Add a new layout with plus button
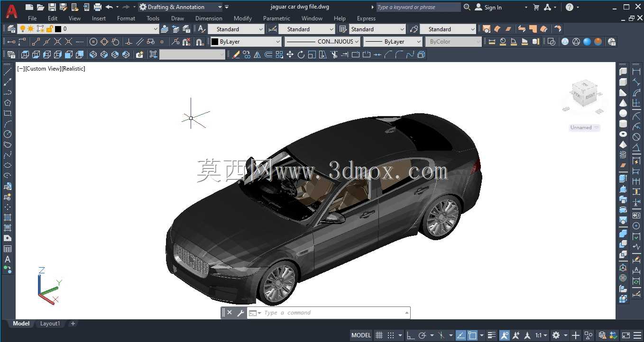Screen dimensions: 644x342 [73, 324]
